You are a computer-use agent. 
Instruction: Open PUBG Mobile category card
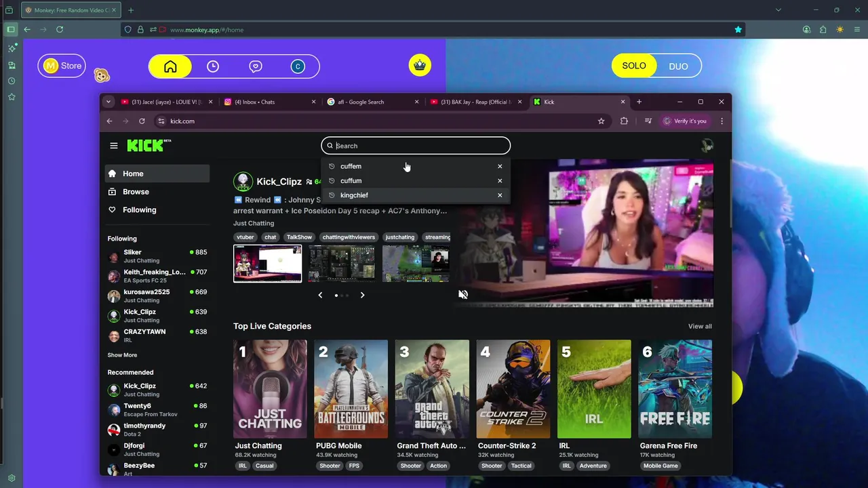pos(351,390)
